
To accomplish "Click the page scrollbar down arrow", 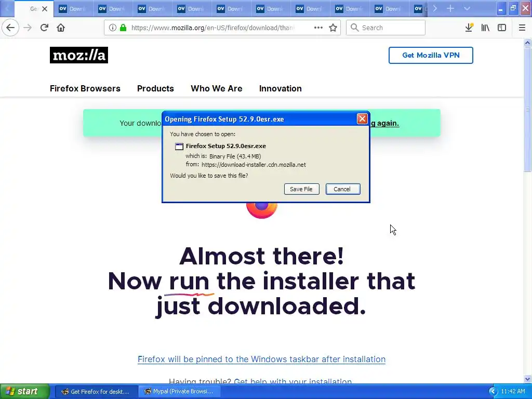I will coord(527,379).
